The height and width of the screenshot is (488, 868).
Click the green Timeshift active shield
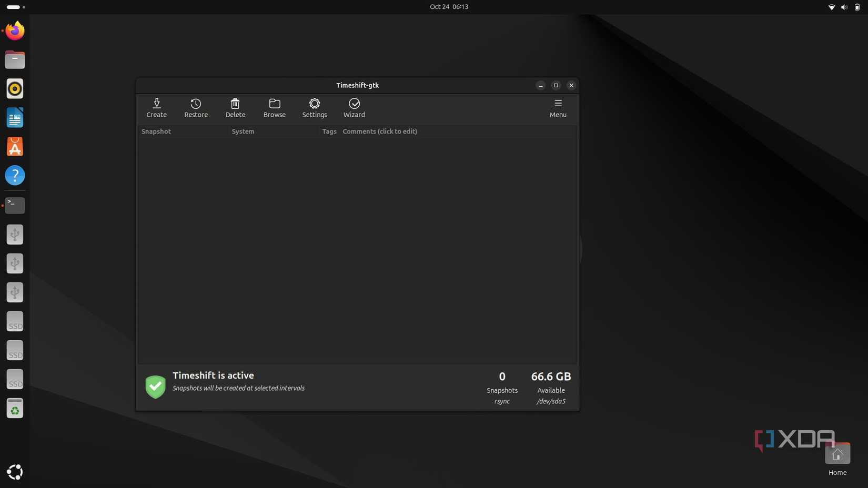155,387
